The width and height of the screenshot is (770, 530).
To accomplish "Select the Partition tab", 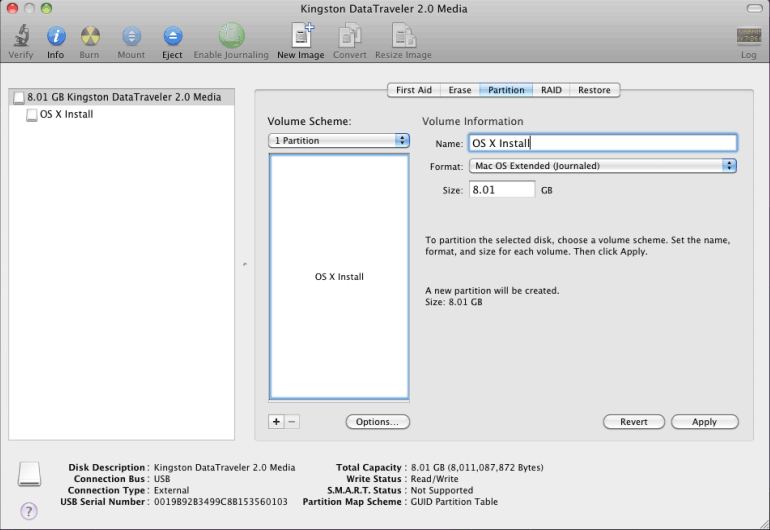I will (x=506, y=90).
